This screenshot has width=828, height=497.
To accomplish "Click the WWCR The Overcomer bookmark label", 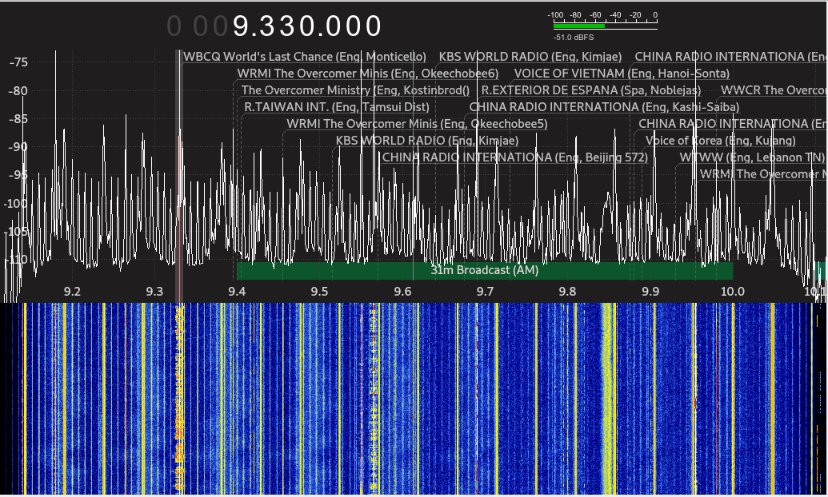I will [774, 90].
